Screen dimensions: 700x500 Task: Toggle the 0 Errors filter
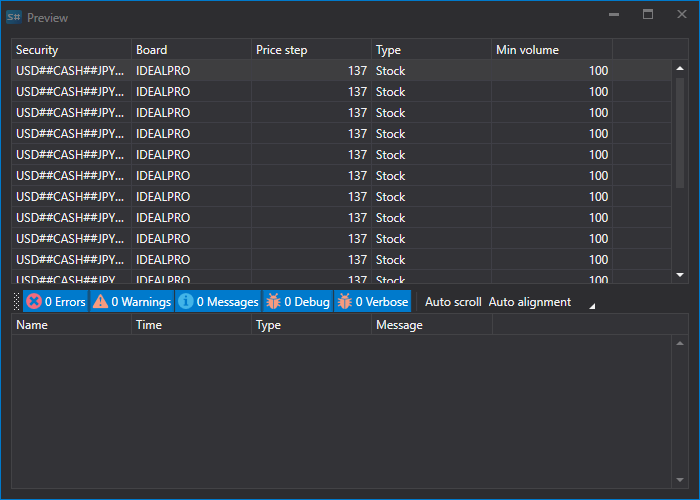click(x=55, y=302)
